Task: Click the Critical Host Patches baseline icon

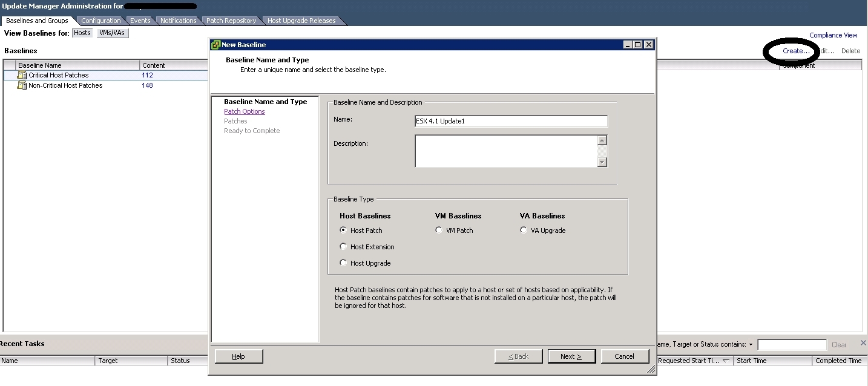Action: (x=22, y=75)
